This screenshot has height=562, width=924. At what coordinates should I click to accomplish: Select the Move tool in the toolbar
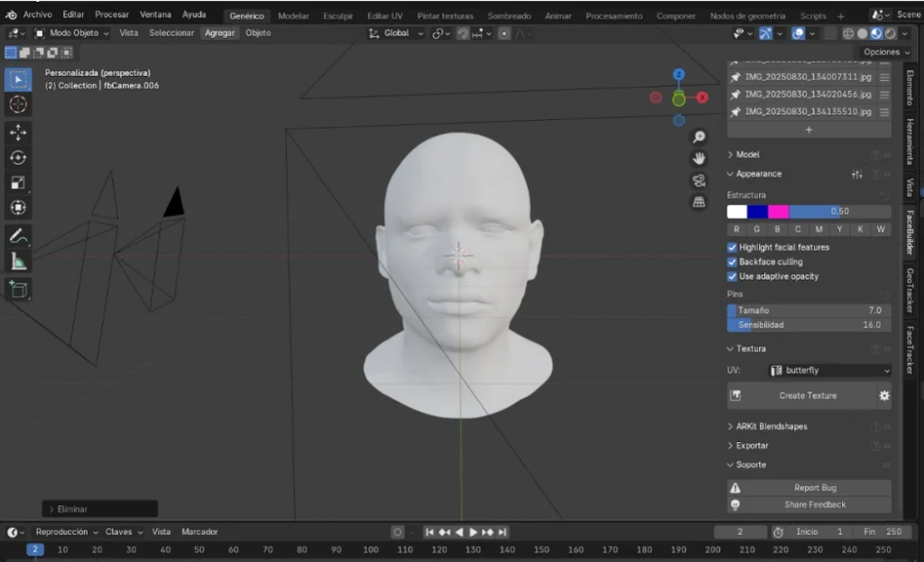18,132
